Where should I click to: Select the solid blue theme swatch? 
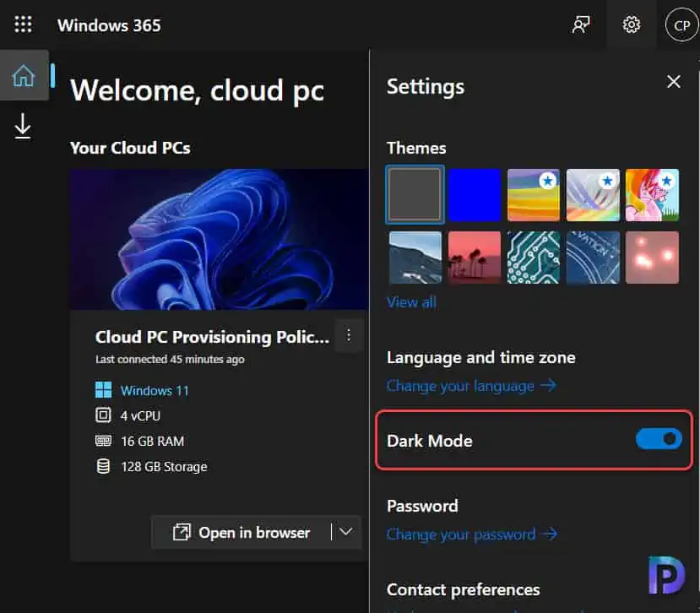(474, 195)
